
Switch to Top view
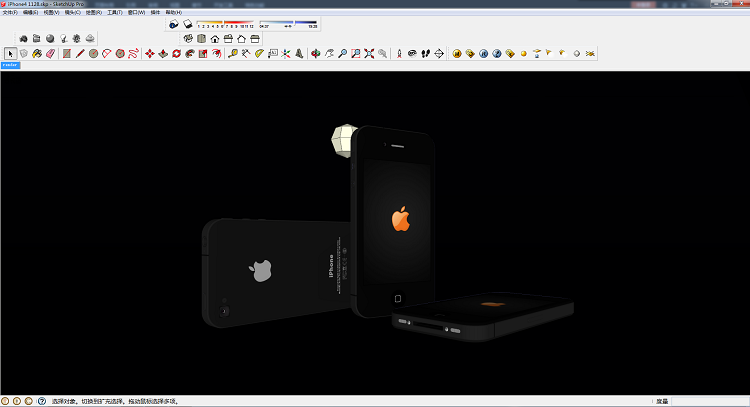(x=201, y=39)
